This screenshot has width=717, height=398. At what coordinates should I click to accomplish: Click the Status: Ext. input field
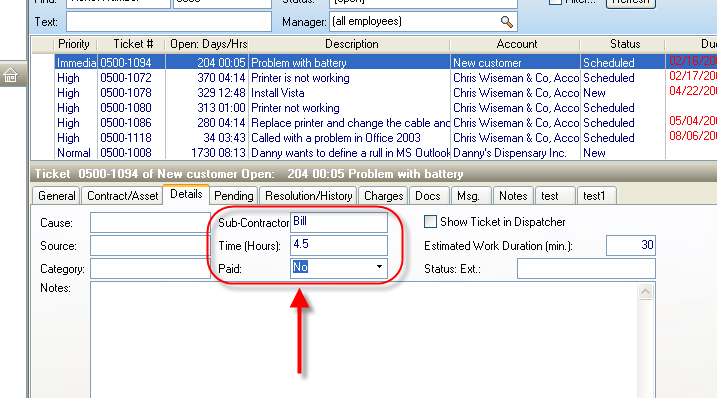point(586,269)
